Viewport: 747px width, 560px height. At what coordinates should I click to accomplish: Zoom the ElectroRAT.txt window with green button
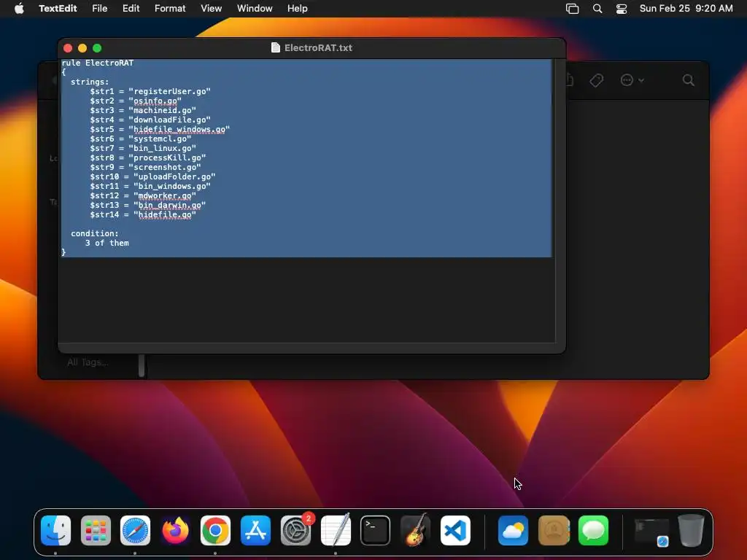97,48
